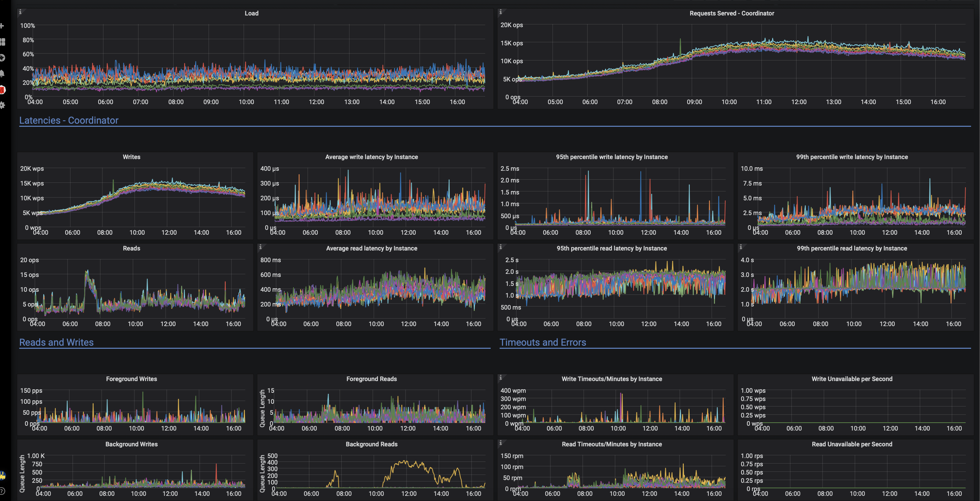Screen dimensions: 980x501
Task: Click info icon on Requests Served panel
Action: coord(501,12)
